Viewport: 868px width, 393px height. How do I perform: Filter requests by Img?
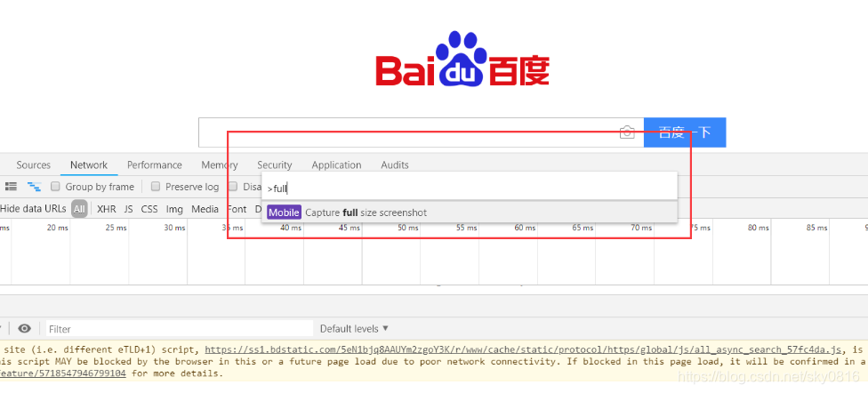point(174,209)
